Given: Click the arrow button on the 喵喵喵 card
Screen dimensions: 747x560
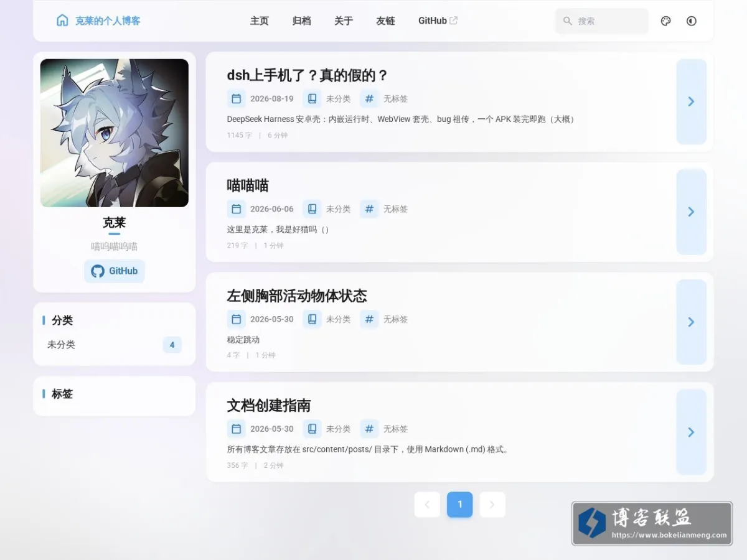Looking at the screenshot, I should (692, 212).
